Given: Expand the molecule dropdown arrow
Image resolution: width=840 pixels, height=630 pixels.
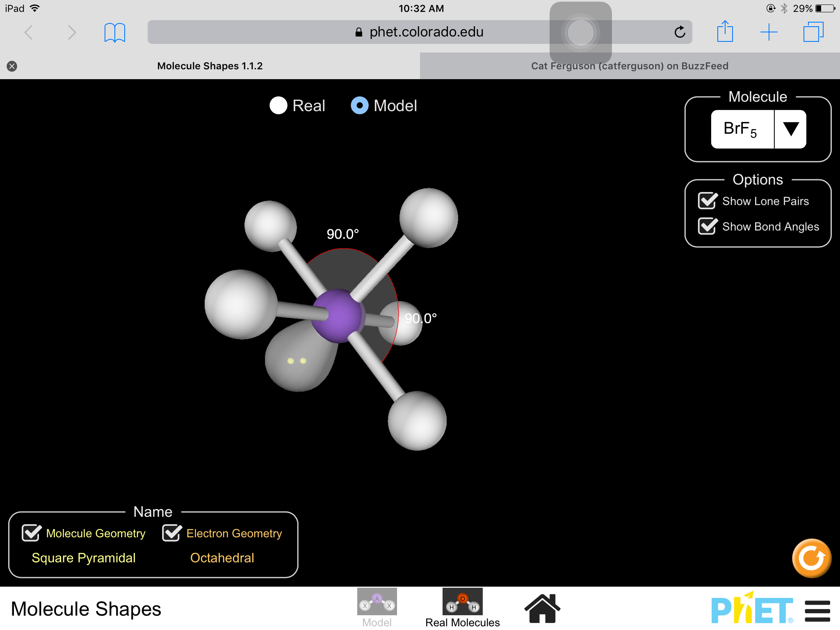Looking at the screenshot, I should tap(790, 129).
